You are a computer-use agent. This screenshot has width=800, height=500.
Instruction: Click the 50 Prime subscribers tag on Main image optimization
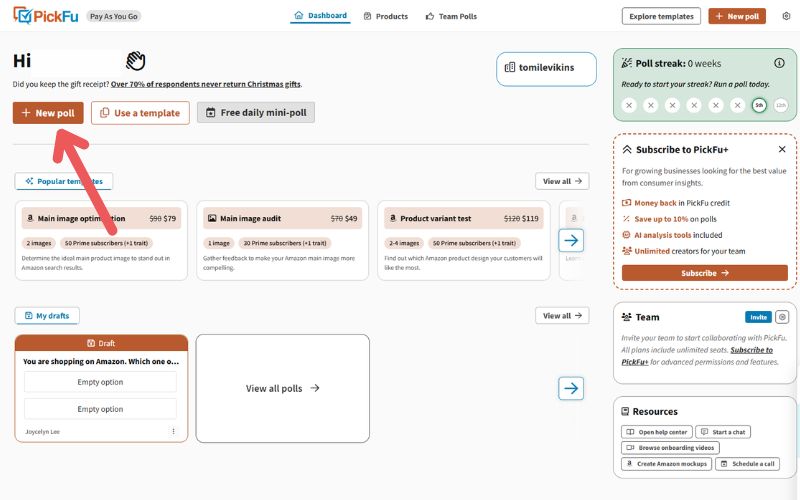[106, 243]
